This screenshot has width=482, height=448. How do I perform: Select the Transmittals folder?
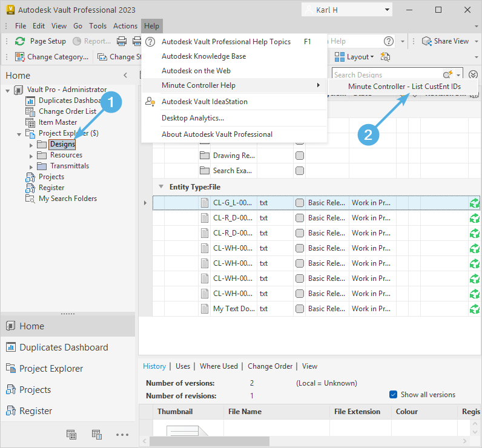point(70,166)
